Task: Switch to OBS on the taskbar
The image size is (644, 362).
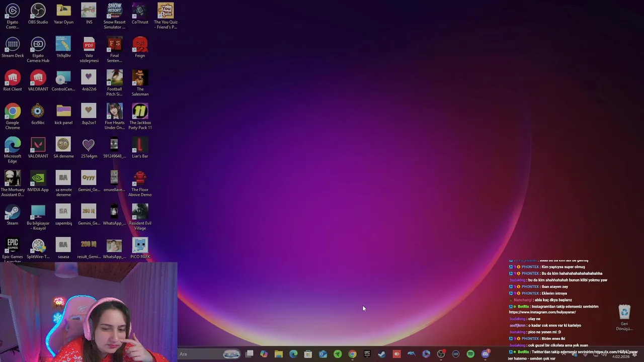Action: 441,354
